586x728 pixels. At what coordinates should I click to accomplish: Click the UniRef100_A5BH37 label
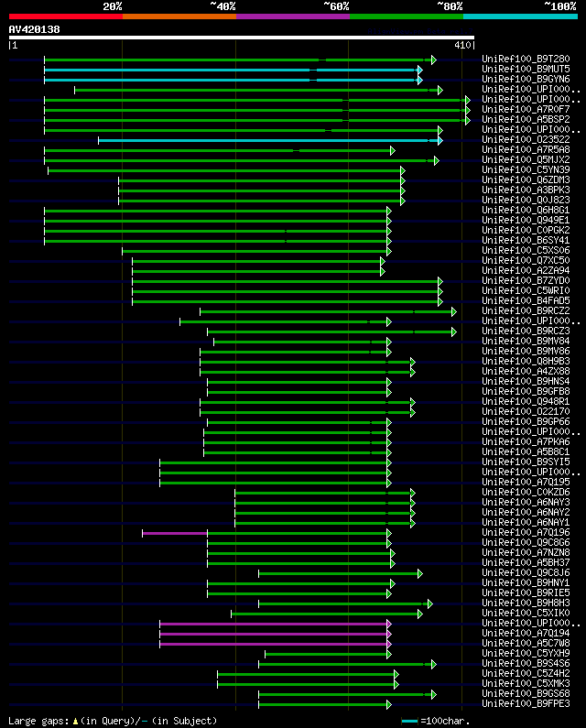point(526,563)
